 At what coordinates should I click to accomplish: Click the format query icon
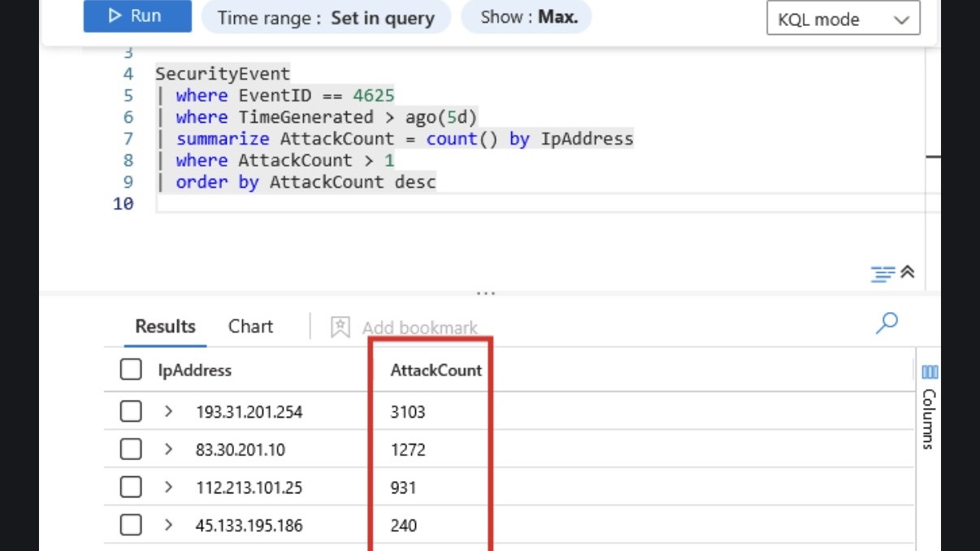pyautogui.click(x=882, y=274)
